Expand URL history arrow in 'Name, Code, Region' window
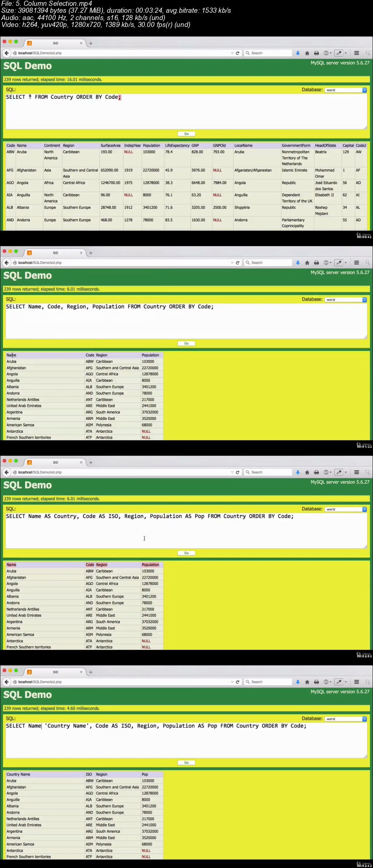This screenshot has width=373, height=868. pos(232,263)
